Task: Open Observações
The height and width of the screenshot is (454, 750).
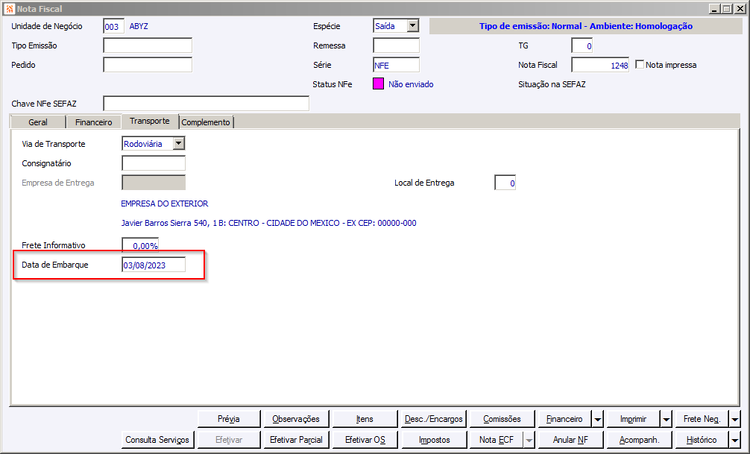Action: pyautogui.click(x=296, y=419)
